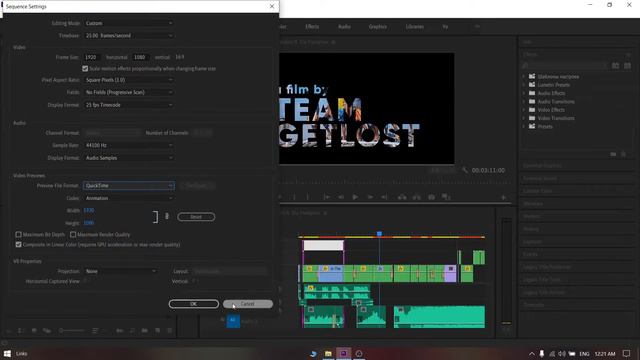Open the Sample Rate dropdown

(x=129, y=145)
